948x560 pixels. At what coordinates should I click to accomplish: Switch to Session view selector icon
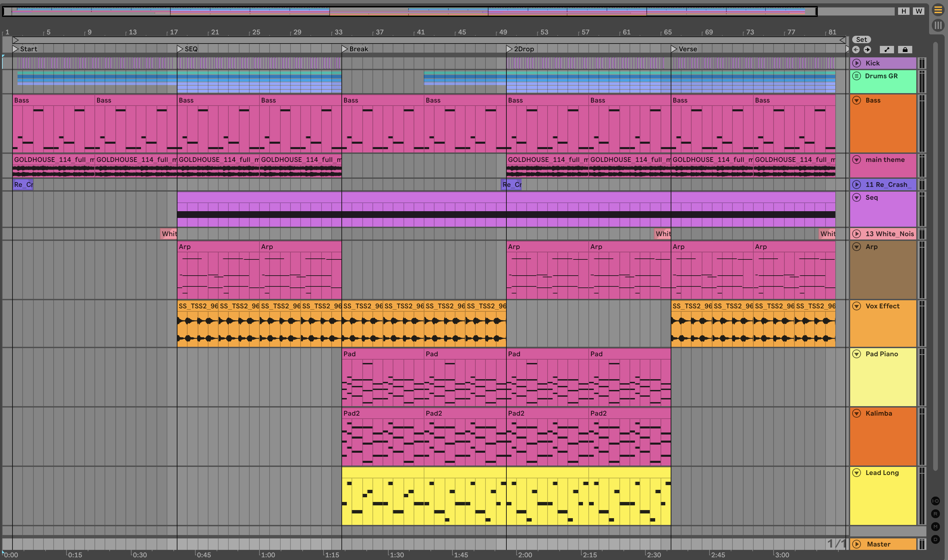(938, 26)
